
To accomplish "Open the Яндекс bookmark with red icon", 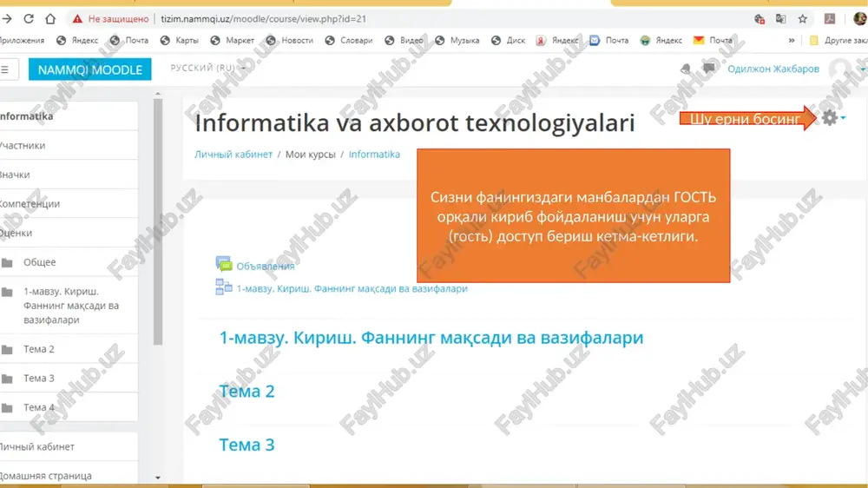I will [557, 41].
